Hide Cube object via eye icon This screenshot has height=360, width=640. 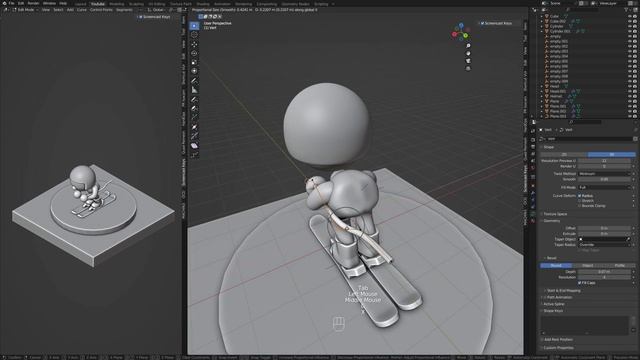pos(630,16)
